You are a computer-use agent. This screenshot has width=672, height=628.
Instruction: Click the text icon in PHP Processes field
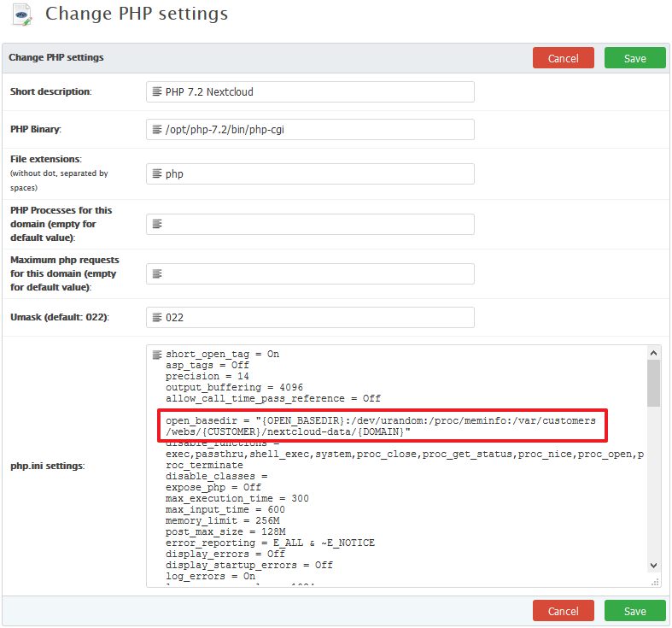pyautogui.click(x=157, y=224)
